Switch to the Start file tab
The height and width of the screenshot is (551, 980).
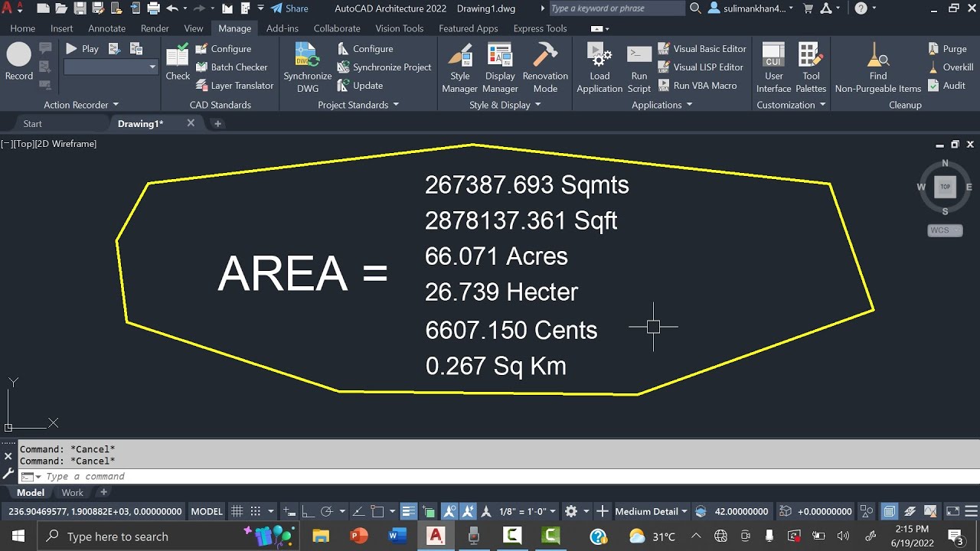32,123
